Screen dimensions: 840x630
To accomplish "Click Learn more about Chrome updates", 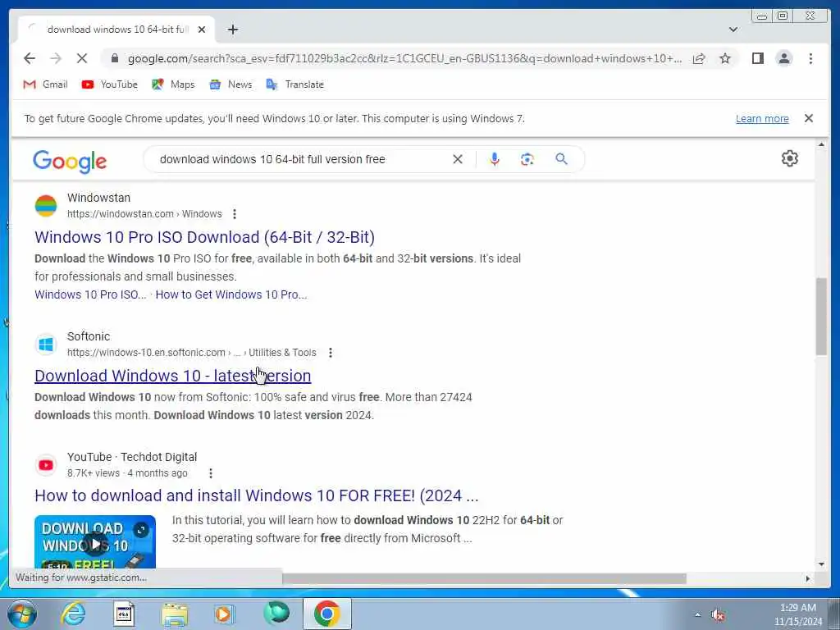I will click(762, 119).
